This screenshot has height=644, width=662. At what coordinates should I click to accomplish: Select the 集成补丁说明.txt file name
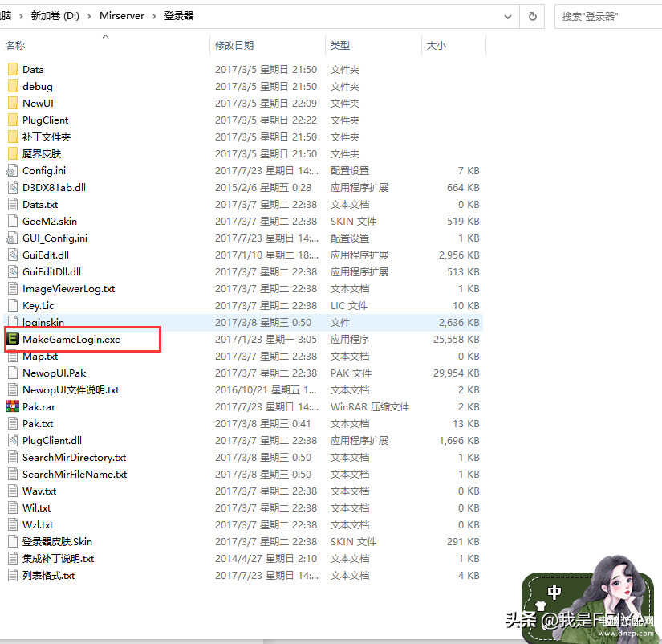(59, 559)
